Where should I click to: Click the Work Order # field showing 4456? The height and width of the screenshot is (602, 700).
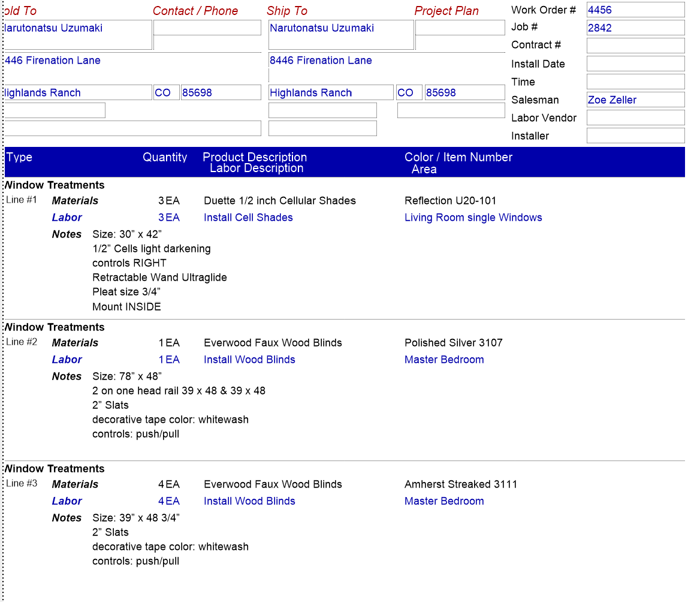tap(635, 10)
